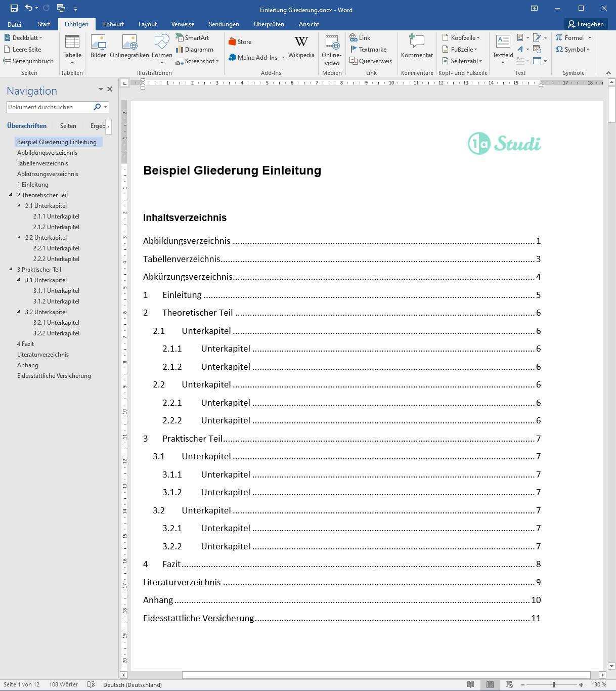Click the Freigeben share button
616x691 pixels.
click(x=586, y=24)
